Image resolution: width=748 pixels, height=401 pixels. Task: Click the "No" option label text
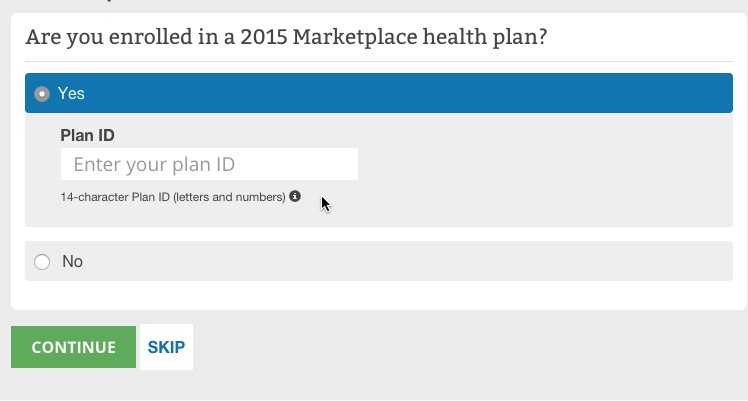click(72, 262)
